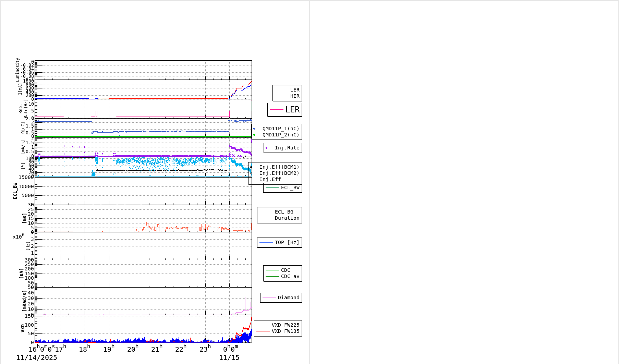Select the large LER repetition rate legend
This screenshot has height=364, width=619.
click(x=285, y=110)
